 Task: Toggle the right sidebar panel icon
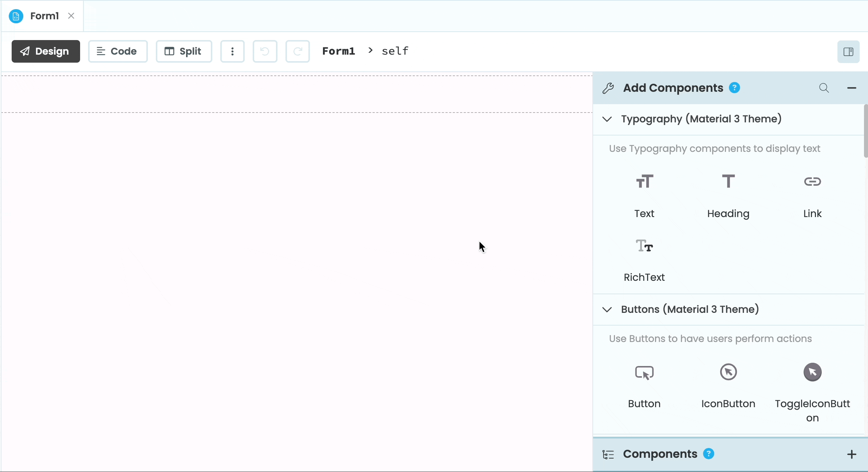click(848, 52)
